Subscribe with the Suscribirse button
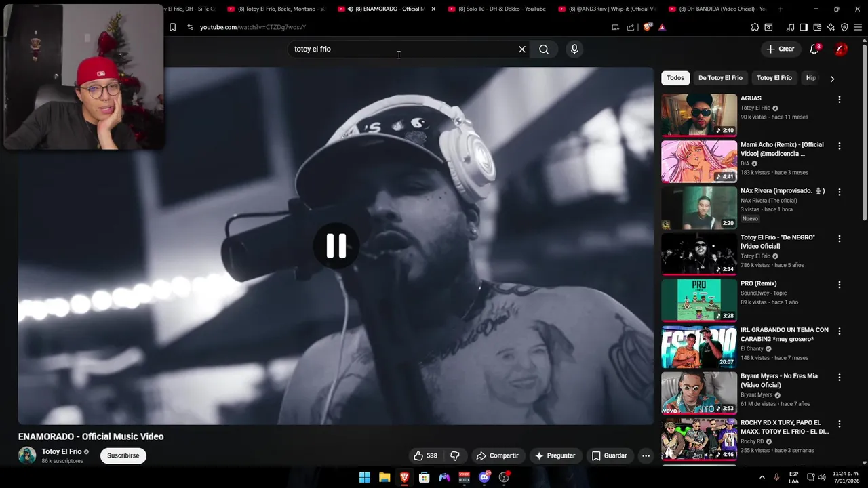Image resolution: width=868 pixels, height=488 pixels. (x=123, y=455)
